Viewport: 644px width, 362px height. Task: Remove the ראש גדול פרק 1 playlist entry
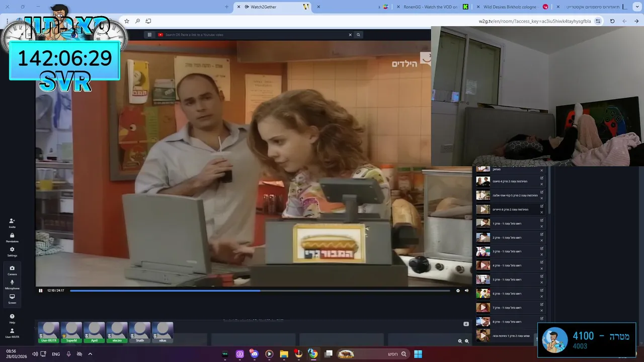tap(542, 226)
